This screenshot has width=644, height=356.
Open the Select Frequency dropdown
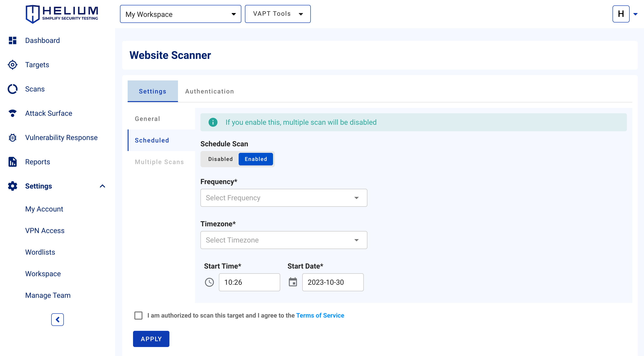point(284,198)
